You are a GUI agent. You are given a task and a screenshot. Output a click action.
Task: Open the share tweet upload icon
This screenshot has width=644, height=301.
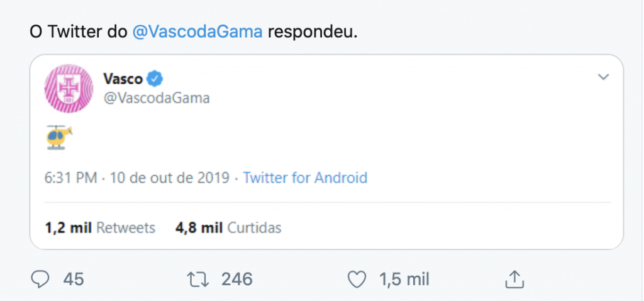pos(514,279)
